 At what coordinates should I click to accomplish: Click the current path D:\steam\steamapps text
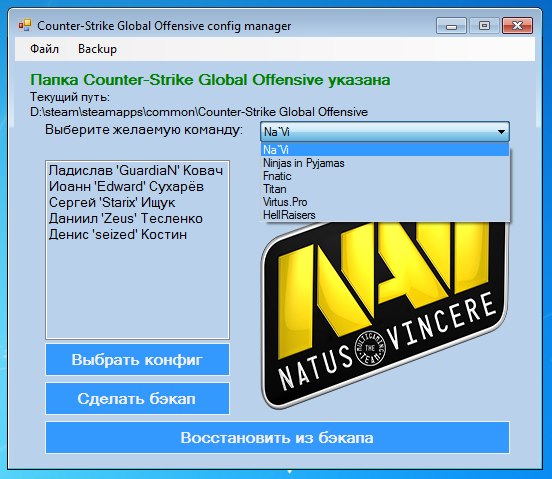(199, 112)
